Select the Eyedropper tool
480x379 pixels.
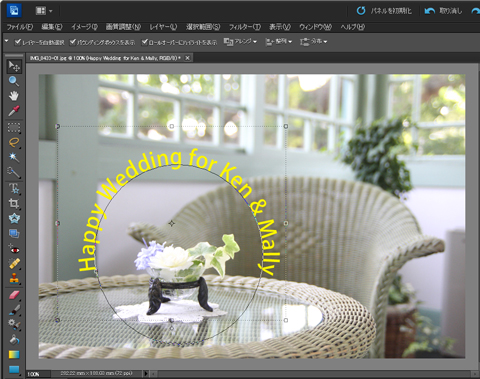coord(14,111)
